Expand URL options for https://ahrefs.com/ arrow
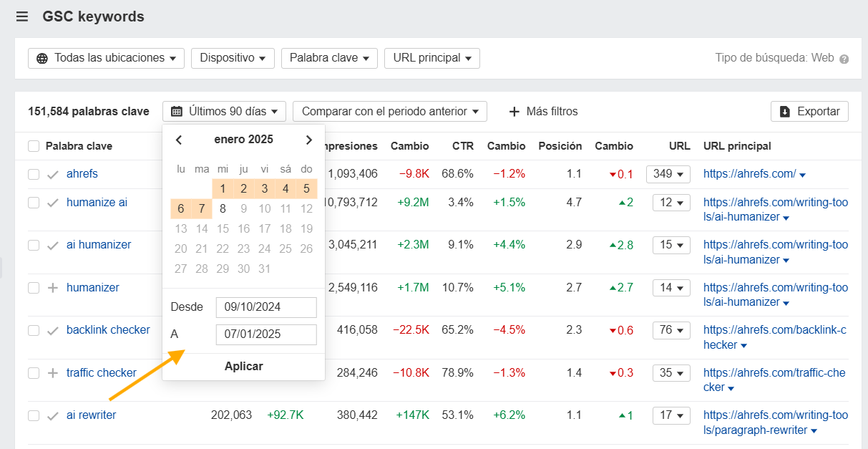 coord(803,175)
